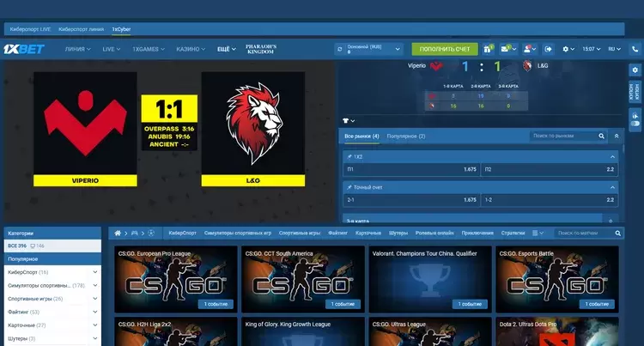
Task: Click the pin icon next to 1X2
Action: pos(349,157)
